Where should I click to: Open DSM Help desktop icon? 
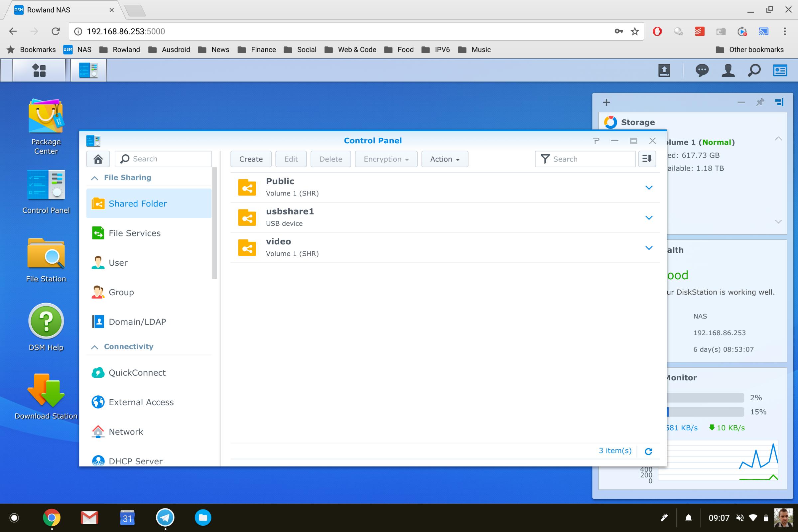tap(46, 328)
